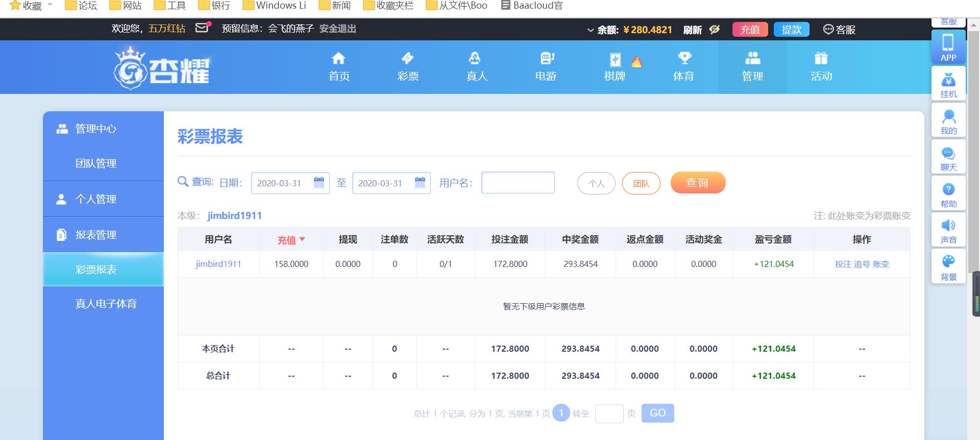Expand the 收藏 bookmarks dropdown arrow
This screenshot has width=980, height=440.
pyautogui.click(x=50, y=5)
